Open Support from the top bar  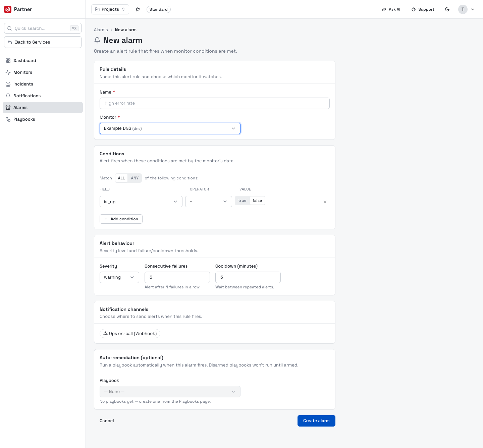[423, 9]
